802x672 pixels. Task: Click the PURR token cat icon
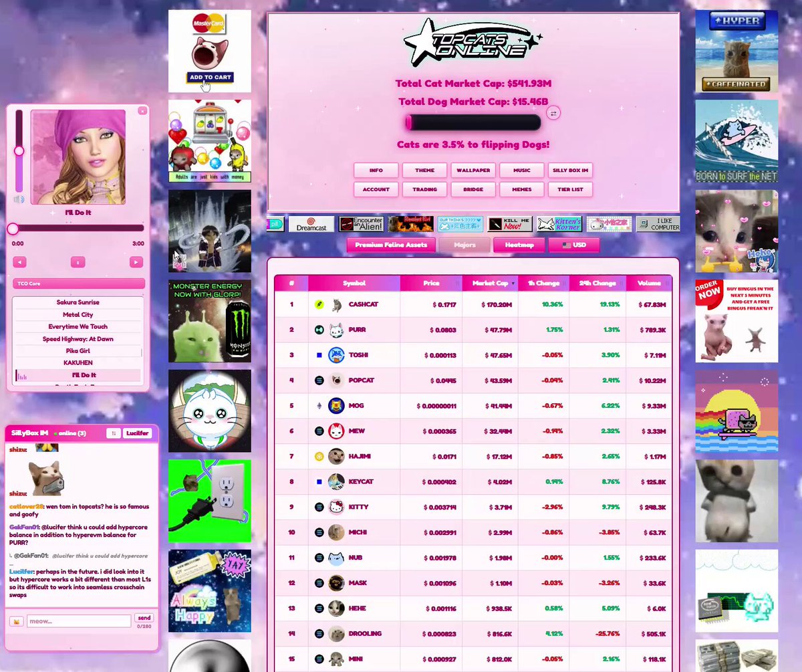(x=337, y=330)
